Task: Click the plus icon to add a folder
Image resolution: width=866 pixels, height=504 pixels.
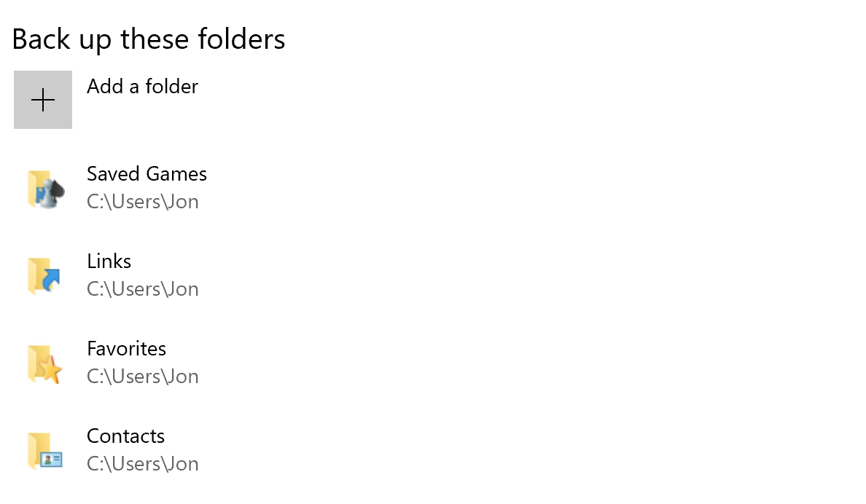Action: click(x=43, y=100)
